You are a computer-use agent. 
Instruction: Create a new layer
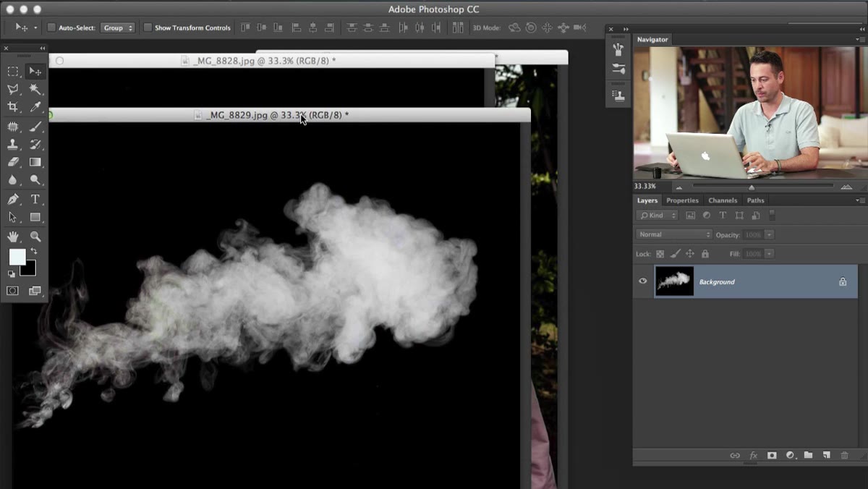tap(826, 455)
